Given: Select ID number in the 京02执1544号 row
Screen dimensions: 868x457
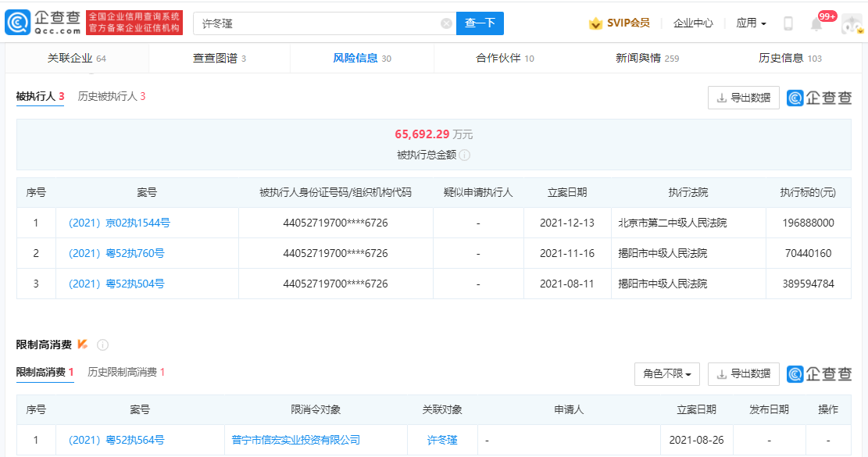Looking at the screenshot, I should (335, 223).
